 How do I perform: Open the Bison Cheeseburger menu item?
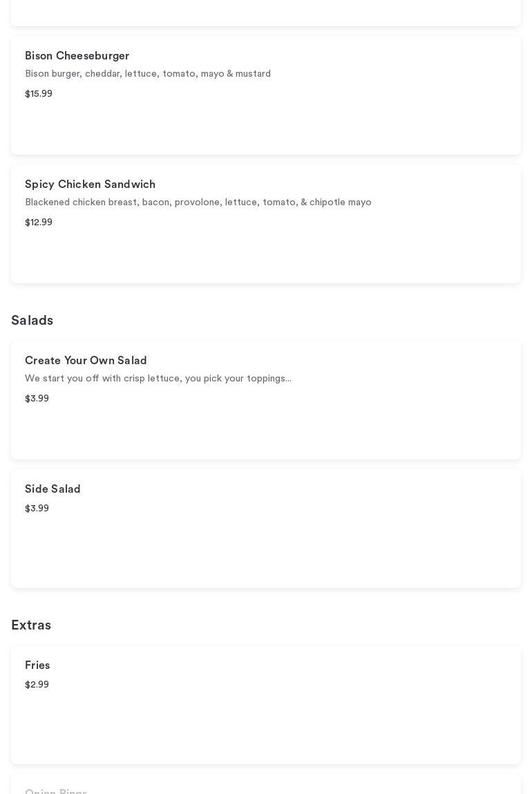pos(77,56)
